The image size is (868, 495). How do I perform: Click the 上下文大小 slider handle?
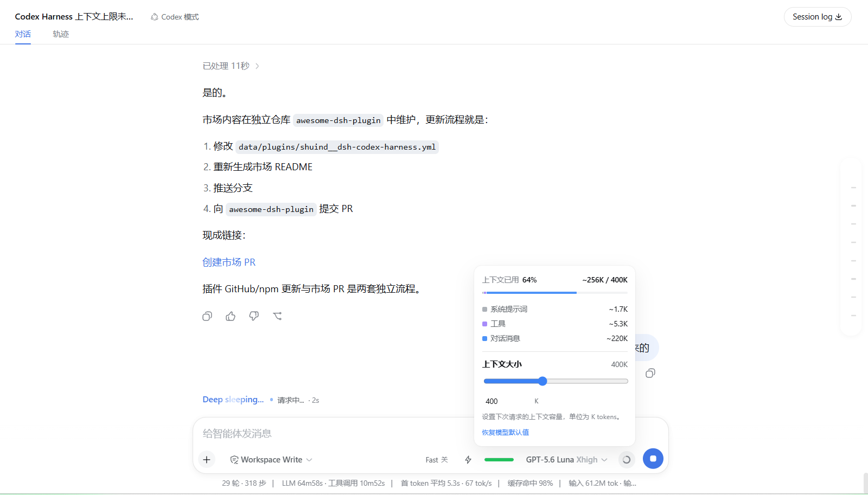point(542,381)
